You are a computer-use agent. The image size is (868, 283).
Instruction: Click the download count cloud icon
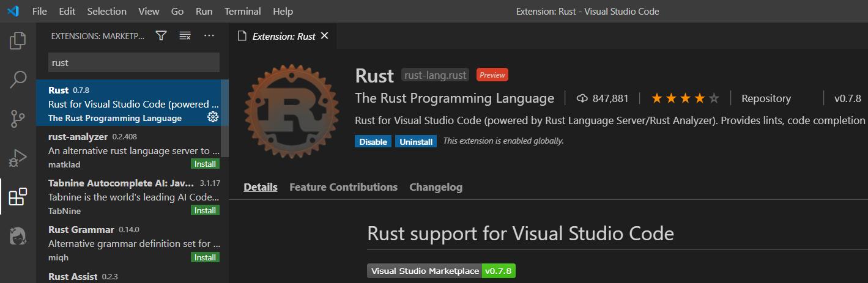582,98
